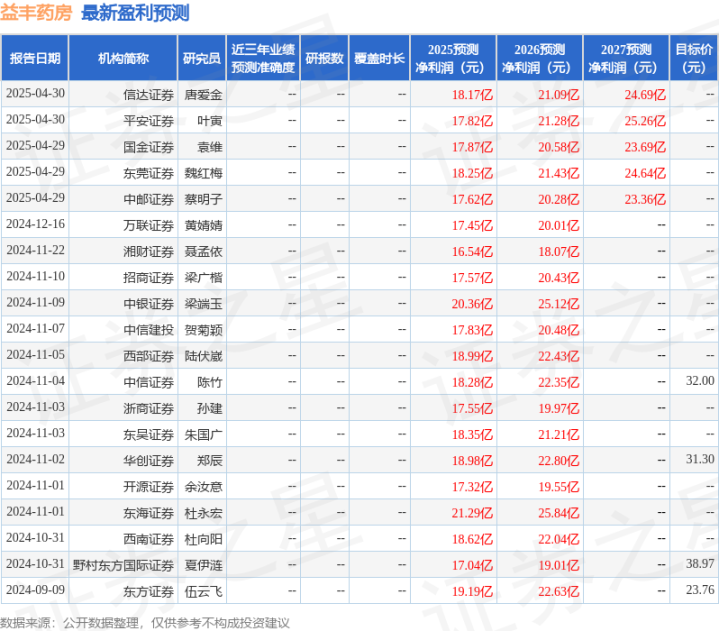Image resolution: width=719 pixels, height=631 pixels.
Task: Click the 21.29亿 2025 profit value
Action: (472, 513)
